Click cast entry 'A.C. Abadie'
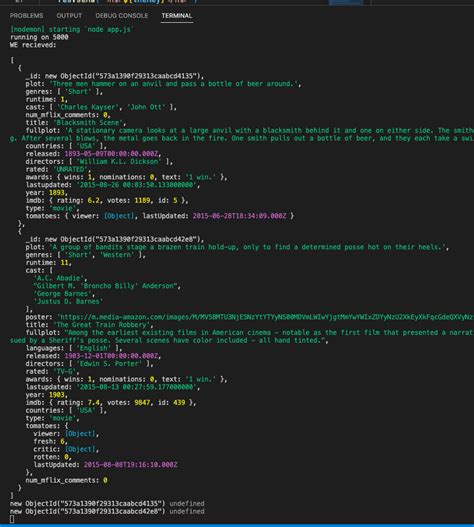This screenshot has width=474, height=527. click(60, 278)
